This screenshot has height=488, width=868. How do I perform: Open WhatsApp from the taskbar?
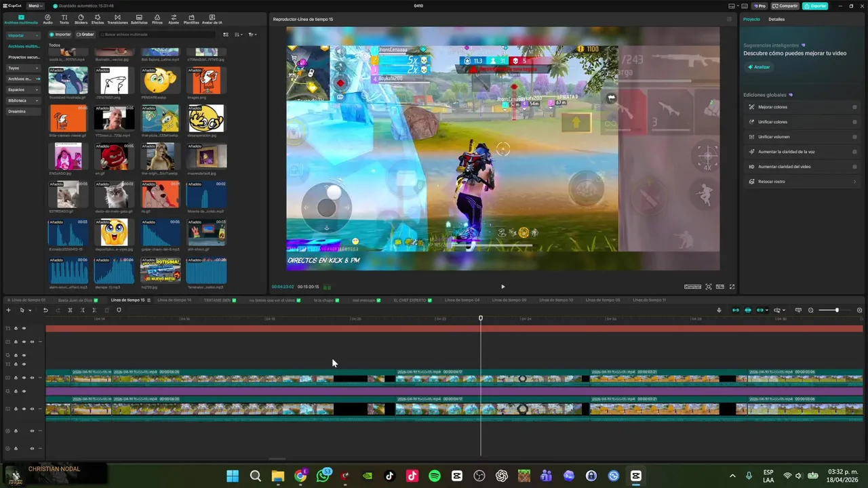(x=323, y=476)
